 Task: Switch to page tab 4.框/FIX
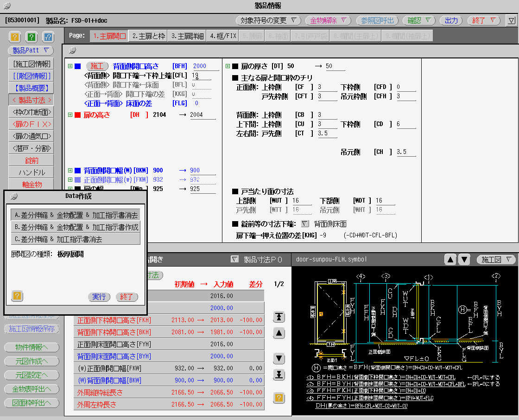pos(223,36)
